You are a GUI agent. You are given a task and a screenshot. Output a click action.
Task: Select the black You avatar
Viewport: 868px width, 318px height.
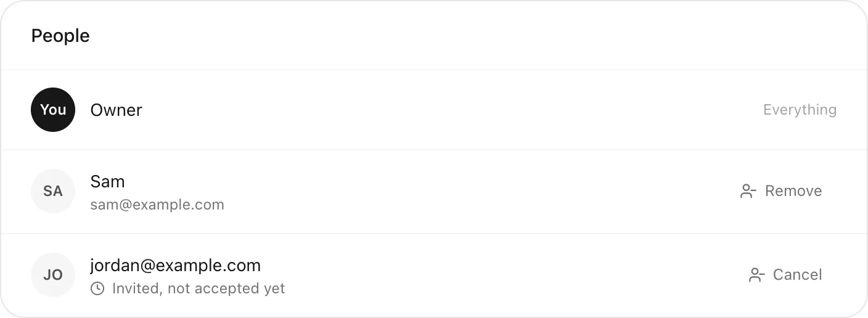(53, 110)
